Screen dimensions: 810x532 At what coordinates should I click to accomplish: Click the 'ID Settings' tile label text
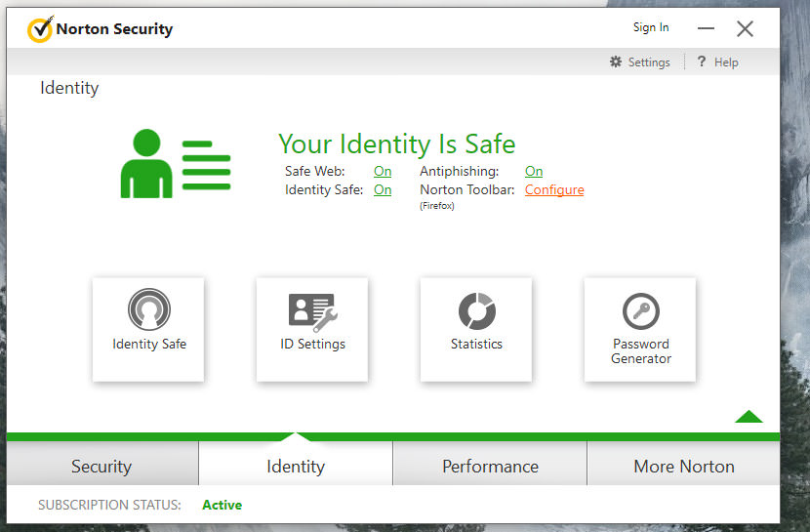point(312,344)
